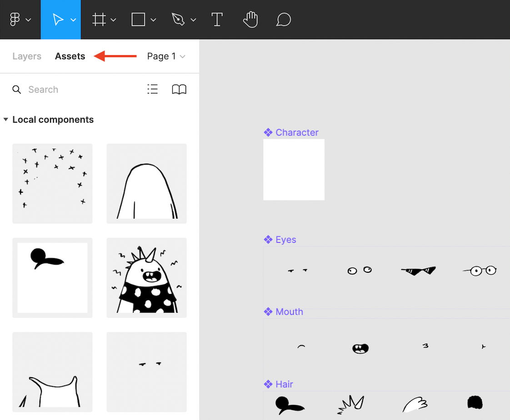Switch assets to list view
The height and width of the screenshot is (420, 510).
click(x=153, y=89)
